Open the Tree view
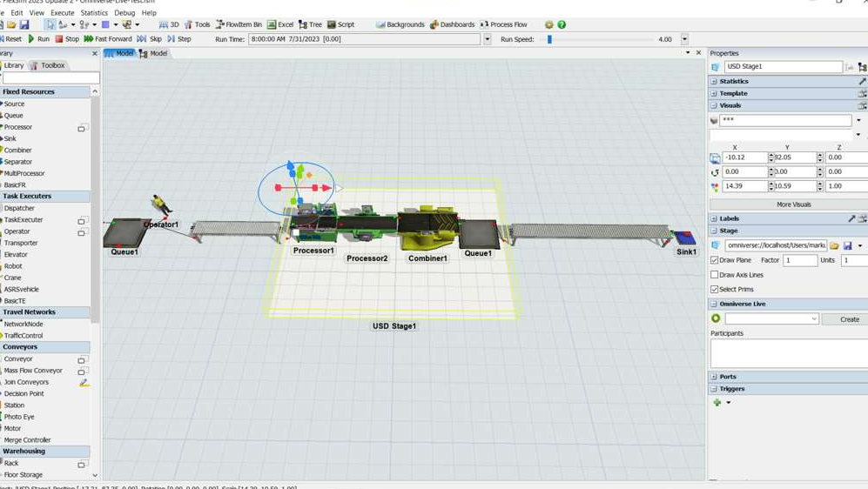868x489 pixels. point(310,24)
